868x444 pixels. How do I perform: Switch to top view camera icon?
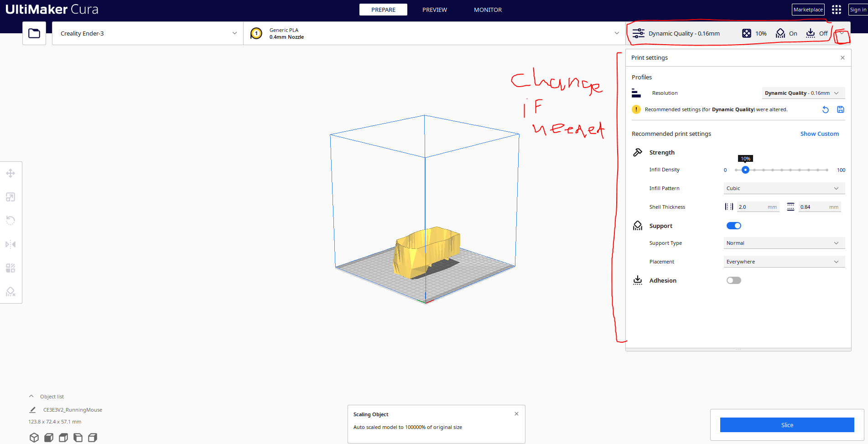pyautogui.click(x=63, y=438)
